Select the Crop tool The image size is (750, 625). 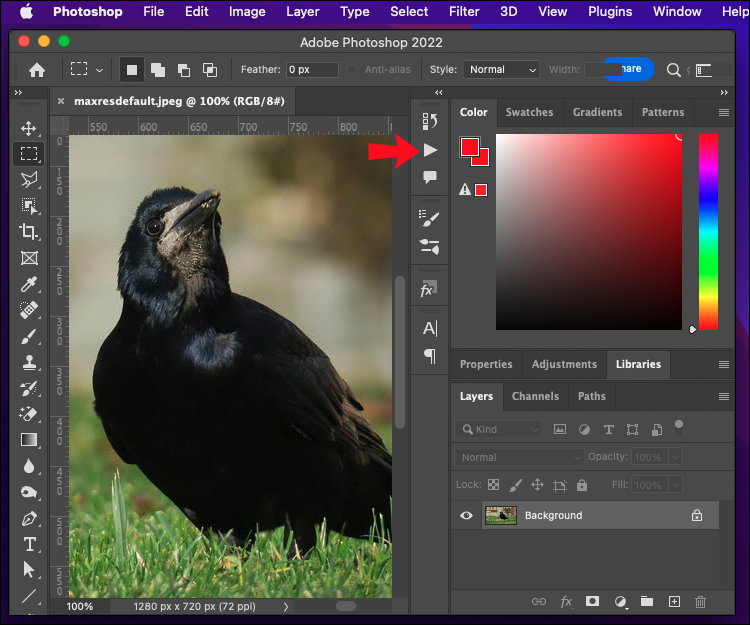coord(29,232)
